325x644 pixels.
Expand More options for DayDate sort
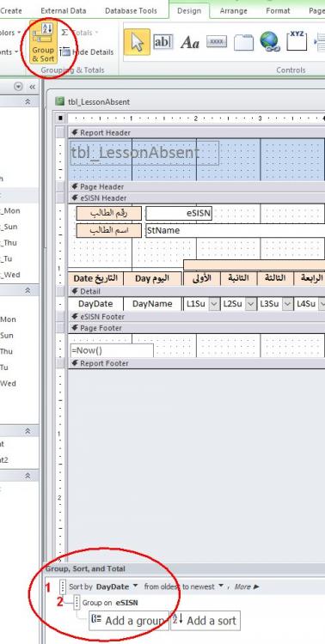247,586
